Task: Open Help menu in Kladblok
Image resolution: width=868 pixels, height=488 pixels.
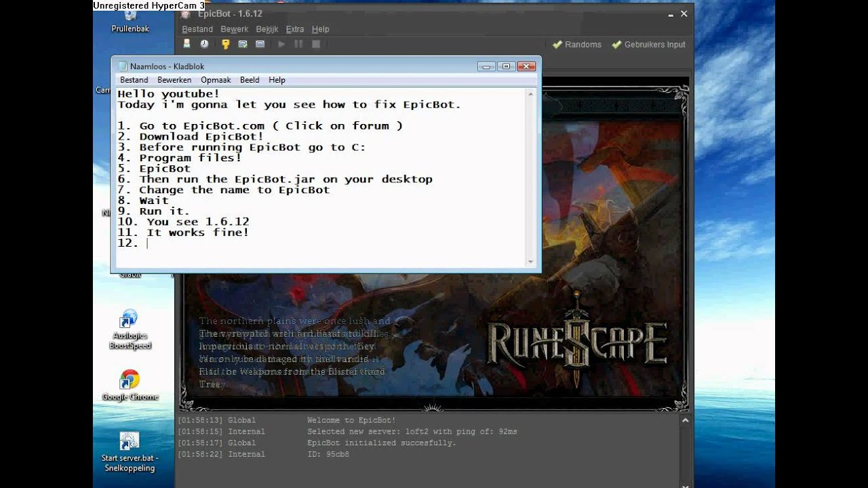Action: 277,80
